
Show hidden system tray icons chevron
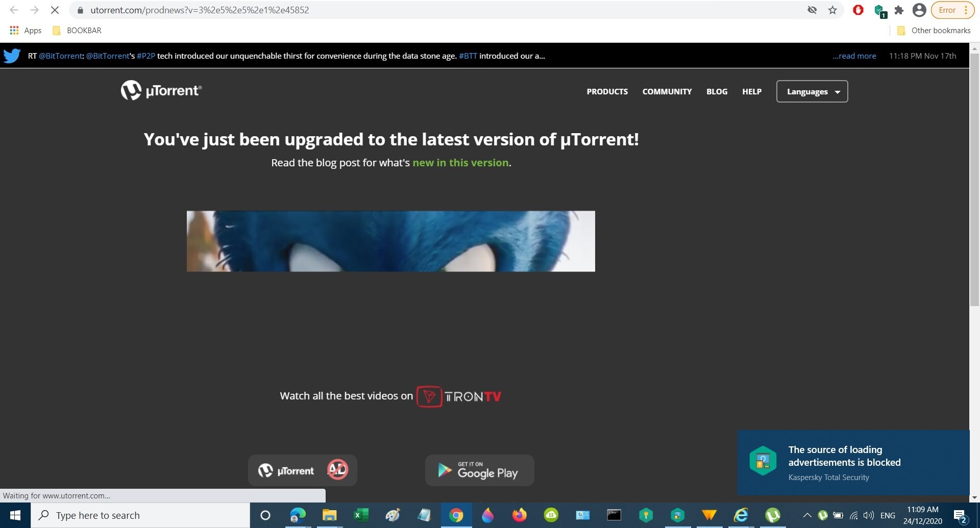coord(807,515)
